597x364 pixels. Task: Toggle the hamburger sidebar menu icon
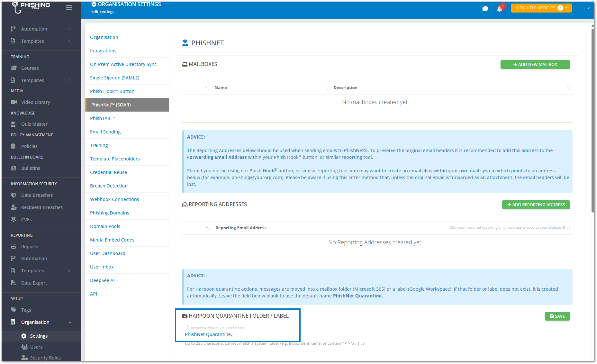click(x=69, y=7)
